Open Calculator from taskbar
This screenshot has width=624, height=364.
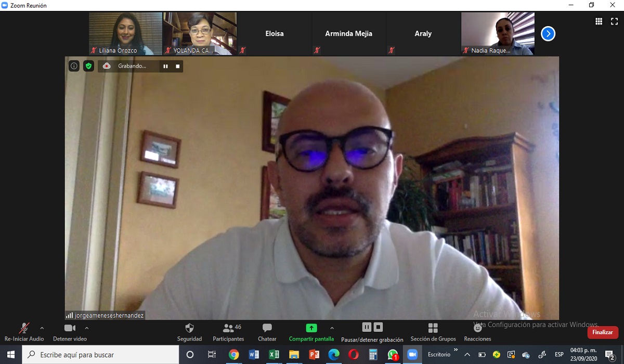tap(373, 355)
